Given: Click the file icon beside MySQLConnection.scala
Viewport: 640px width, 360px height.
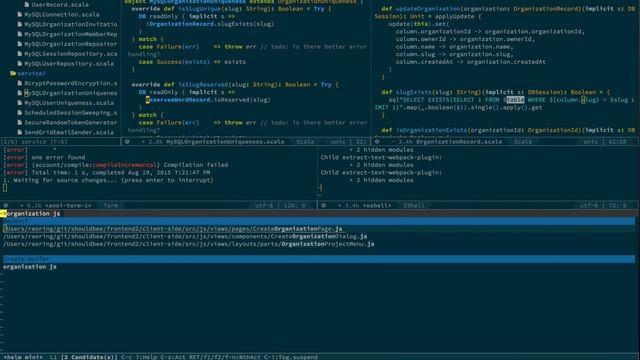Looking at the screenshot, I should click(19, 14).
